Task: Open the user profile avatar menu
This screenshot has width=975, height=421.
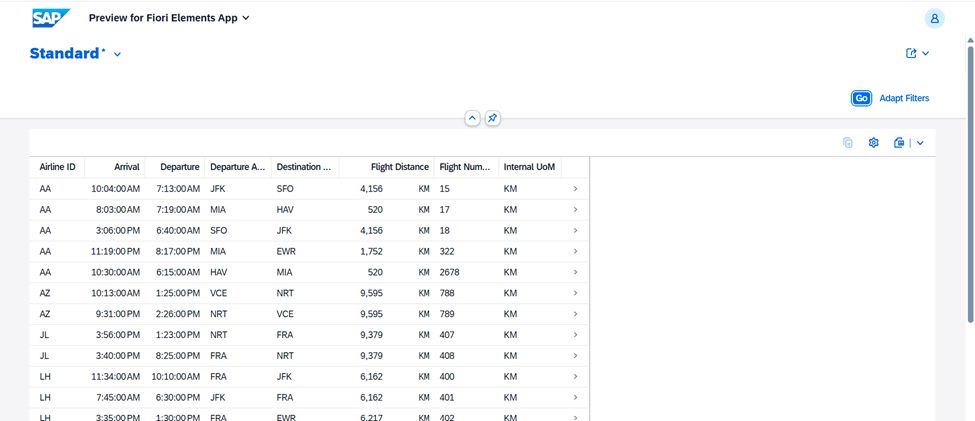Action: click(x=934, y=18)
